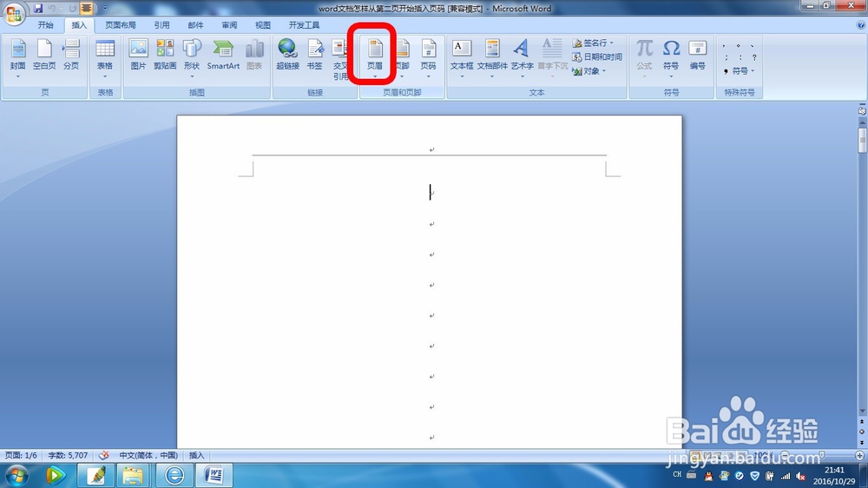Insert a hyperlink (超链接)
Screen dimensions: 868x488
287,56
